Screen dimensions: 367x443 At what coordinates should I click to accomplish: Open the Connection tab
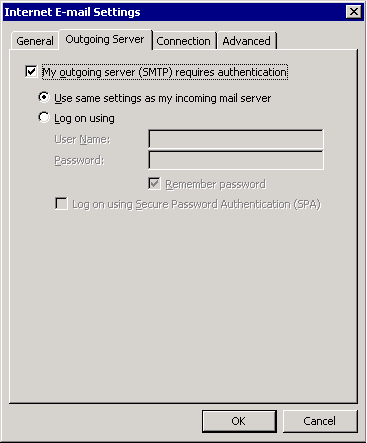coord(183,41)
